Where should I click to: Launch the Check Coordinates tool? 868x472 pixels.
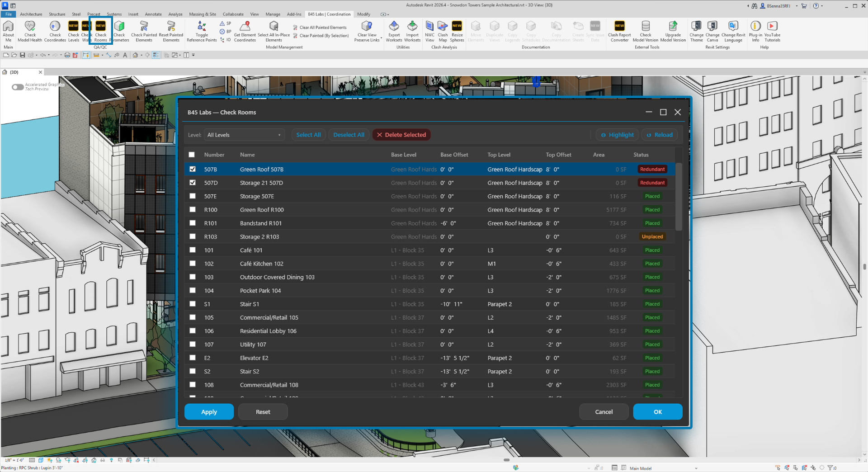pos(55,31)
